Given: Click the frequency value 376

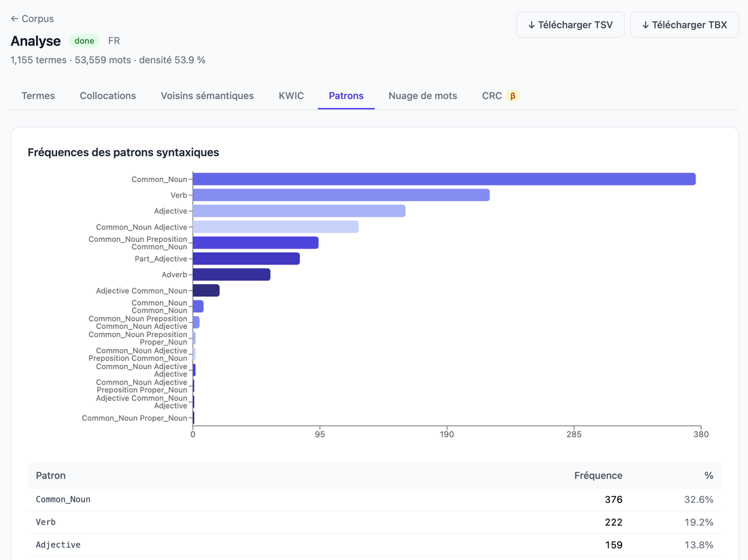Looking at the screenshot, I should (613, 500).
